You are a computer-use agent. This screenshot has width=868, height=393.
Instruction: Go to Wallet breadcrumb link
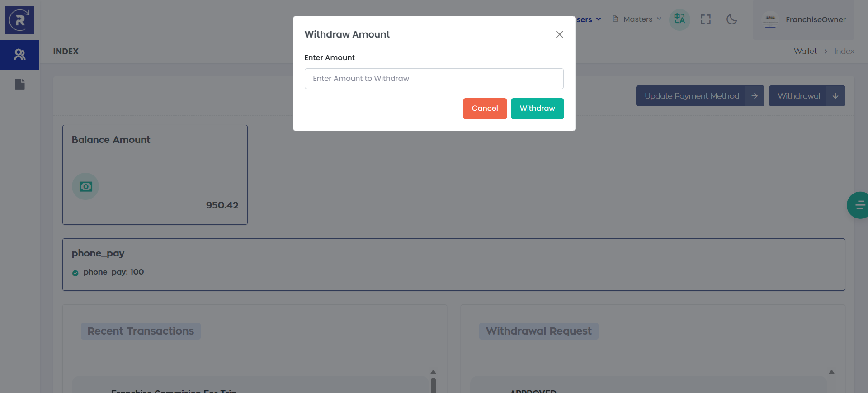805,52
